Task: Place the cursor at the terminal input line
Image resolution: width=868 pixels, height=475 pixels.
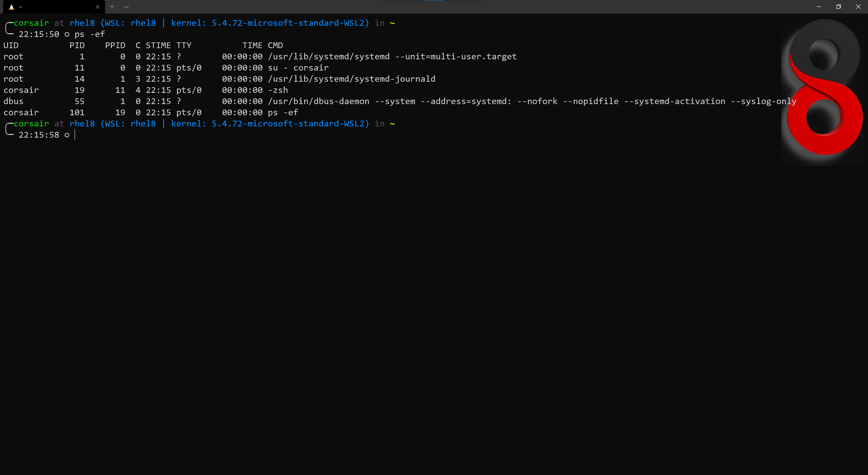Action: (x=75, y=135)
